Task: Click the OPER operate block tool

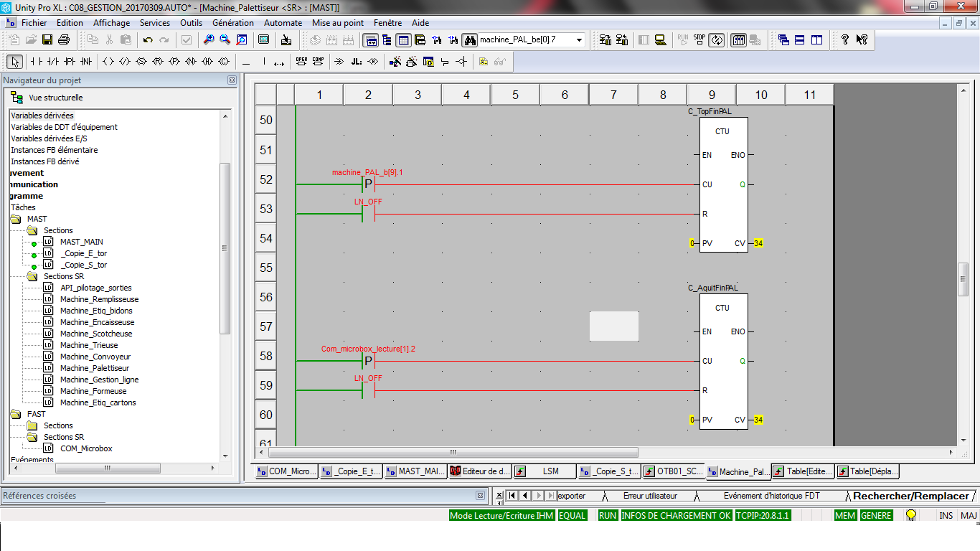Action: [x=301, y=62]
